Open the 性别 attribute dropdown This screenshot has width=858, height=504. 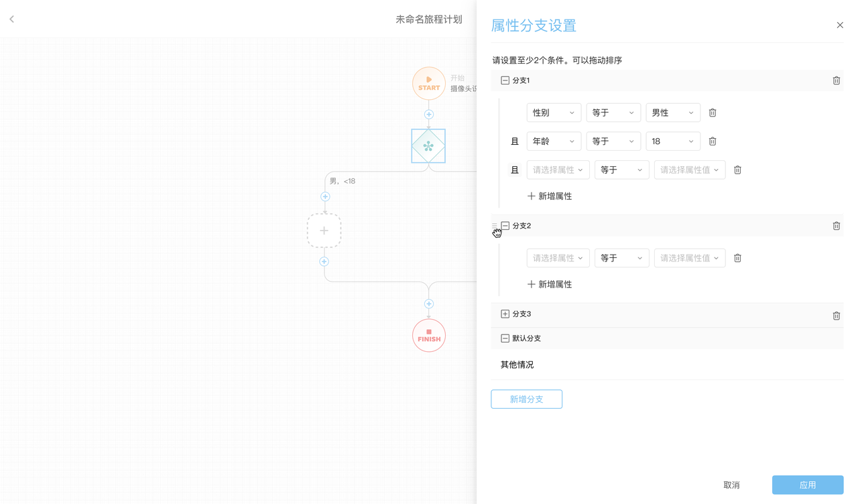(x=554, y=113)
